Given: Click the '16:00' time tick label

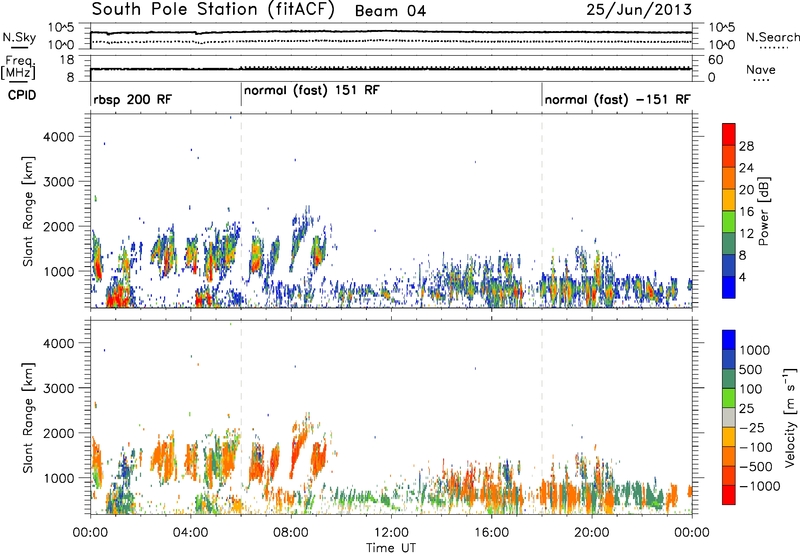Looking at the screenshot, I should click(491, 533).
